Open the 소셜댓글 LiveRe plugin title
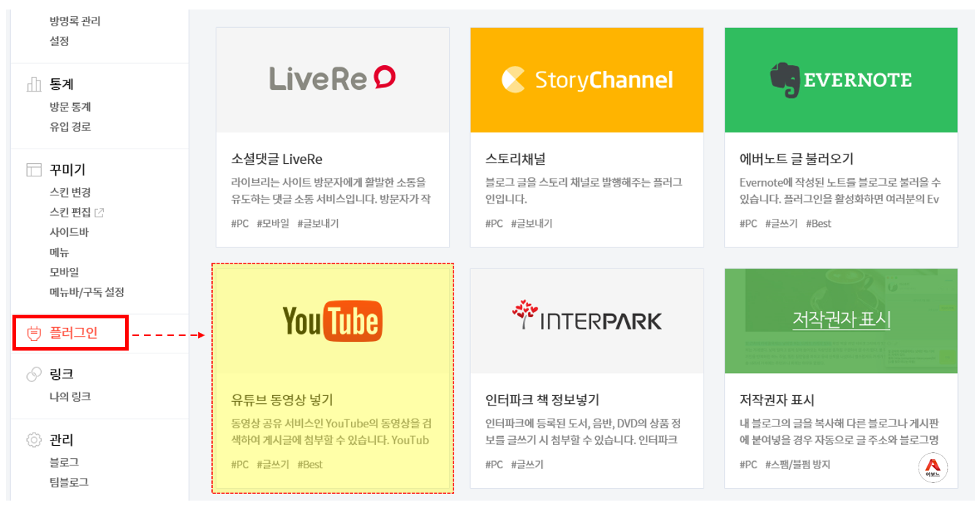The height and width of the screenshot is (505, 980). tap(276, 159)
